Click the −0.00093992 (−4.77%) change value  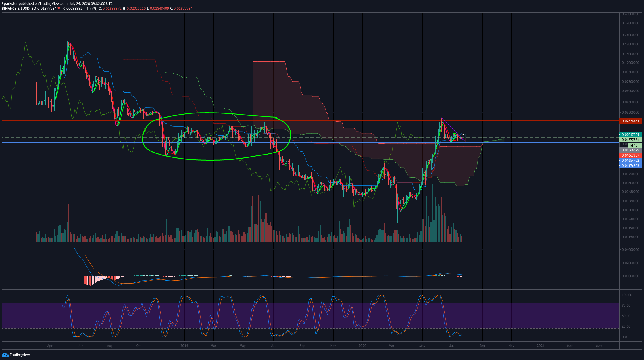click(80, 9)
